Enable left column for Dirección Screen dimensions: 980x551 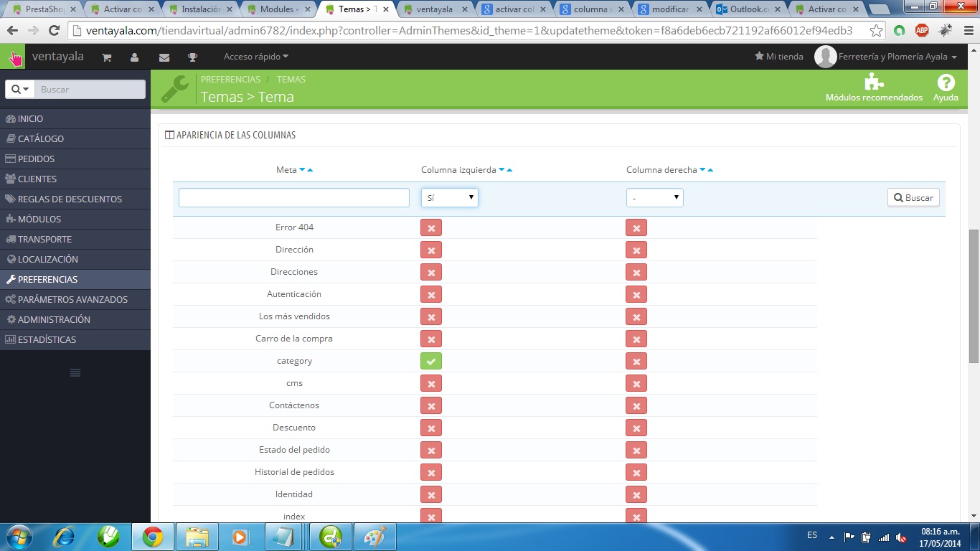[x=431, y=250]
